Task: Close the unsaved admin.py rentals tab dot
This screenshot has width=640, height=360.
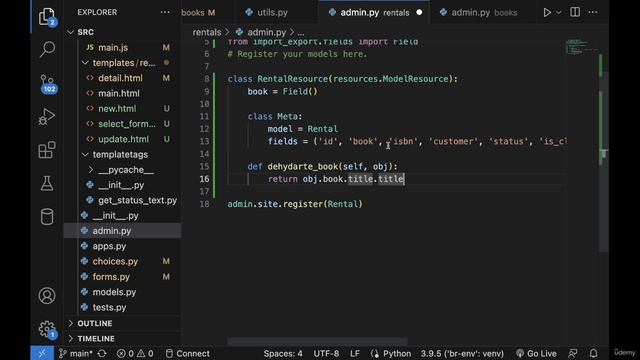Action: point(419,13)
